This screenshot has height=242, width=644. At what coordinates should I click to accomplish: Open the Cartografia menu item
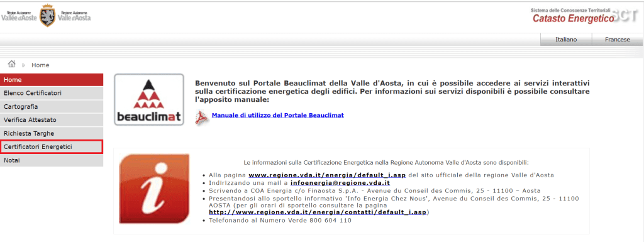[52, 107]
